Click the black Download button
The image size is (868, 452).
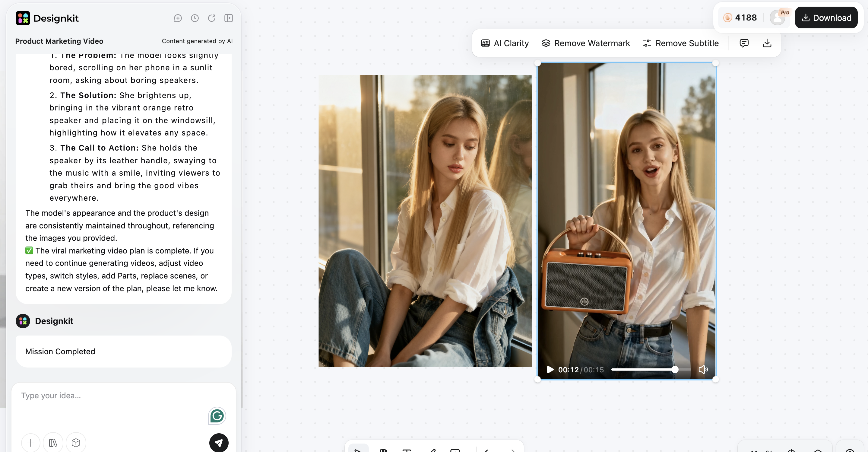tap(826, 18)
